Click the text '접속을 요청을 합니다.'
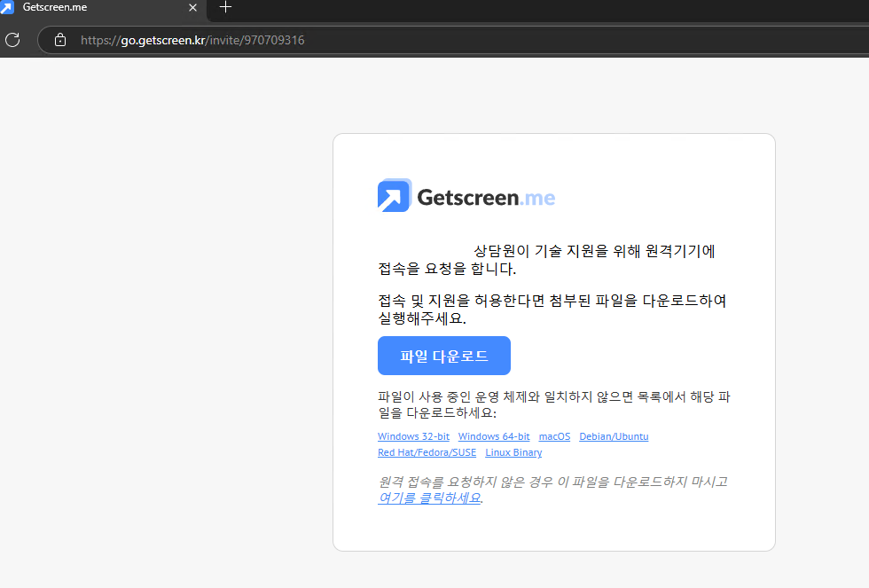This screenshot has width=869, height=588. (x=447, y=269)
